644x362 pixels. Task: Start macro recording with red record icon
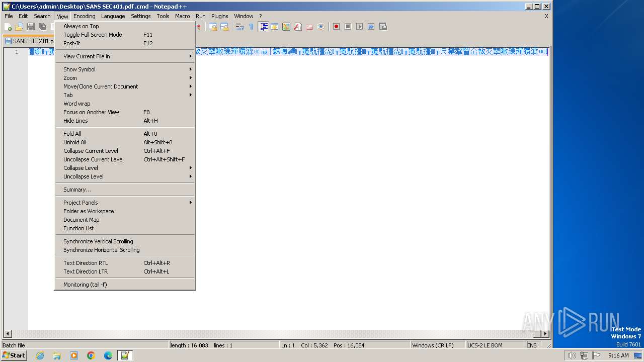[x=336, y=27]
